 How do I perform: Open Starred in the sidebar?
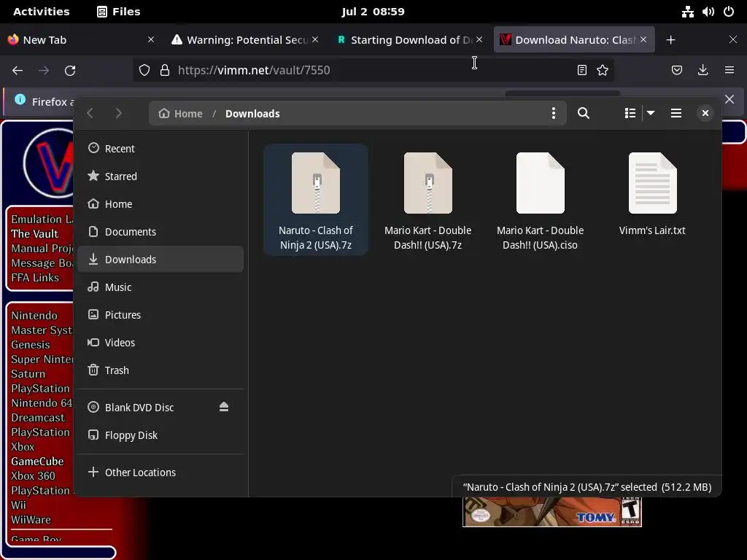point(160,176)
